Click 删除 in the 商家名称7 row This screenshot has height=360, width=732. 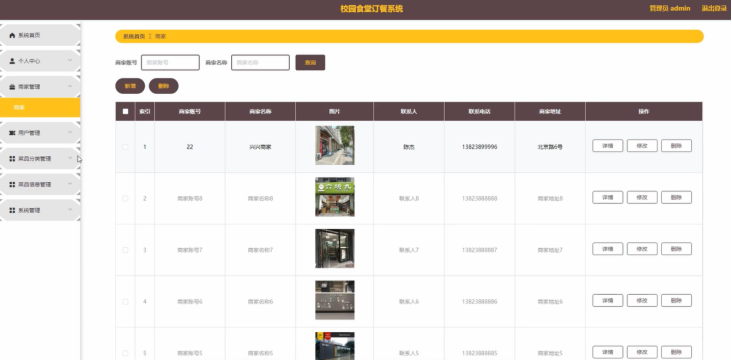pos(676,249)
